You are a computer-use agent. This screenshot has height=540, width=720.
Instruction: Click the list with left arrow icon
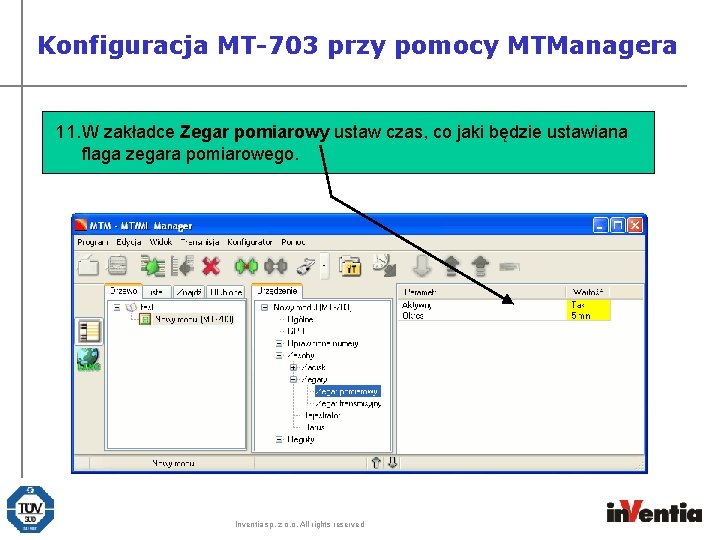click(182, 266)
